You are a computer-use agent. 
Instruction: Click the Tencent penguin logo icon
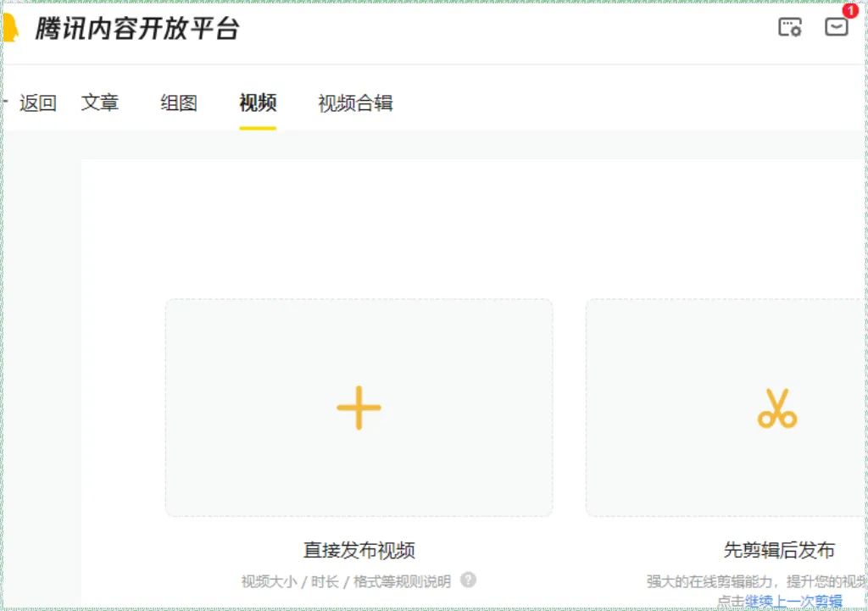10,28
